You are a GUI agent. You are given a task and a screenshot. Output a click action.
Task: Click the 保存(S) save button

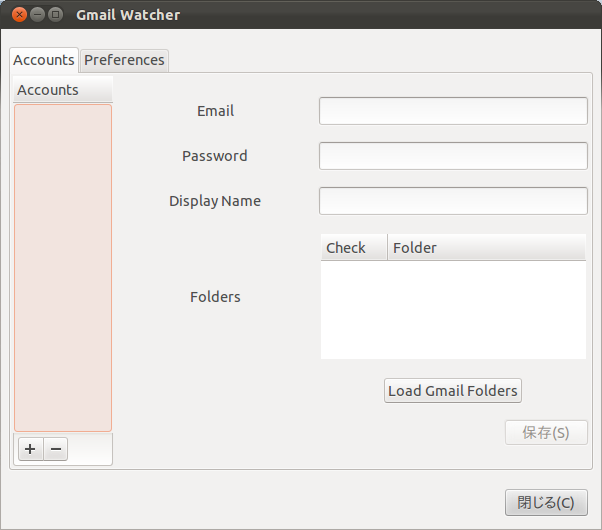(x=546, y=432)
